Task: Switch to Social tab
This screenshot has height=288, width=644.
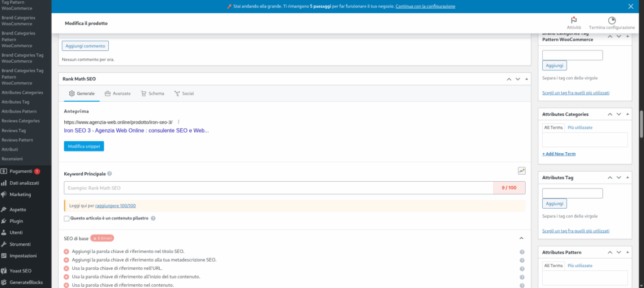Action: coord(184,93)
